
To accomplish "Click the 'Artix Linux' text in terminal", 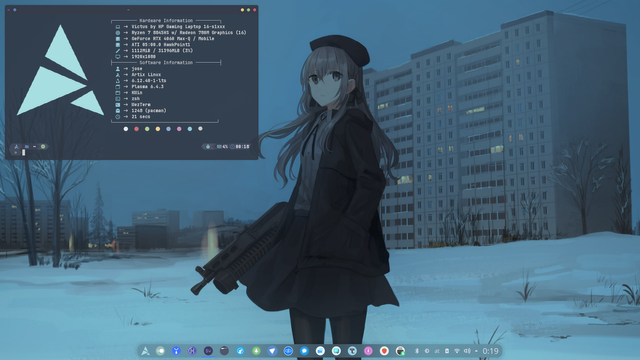I will tap(146, 75).
